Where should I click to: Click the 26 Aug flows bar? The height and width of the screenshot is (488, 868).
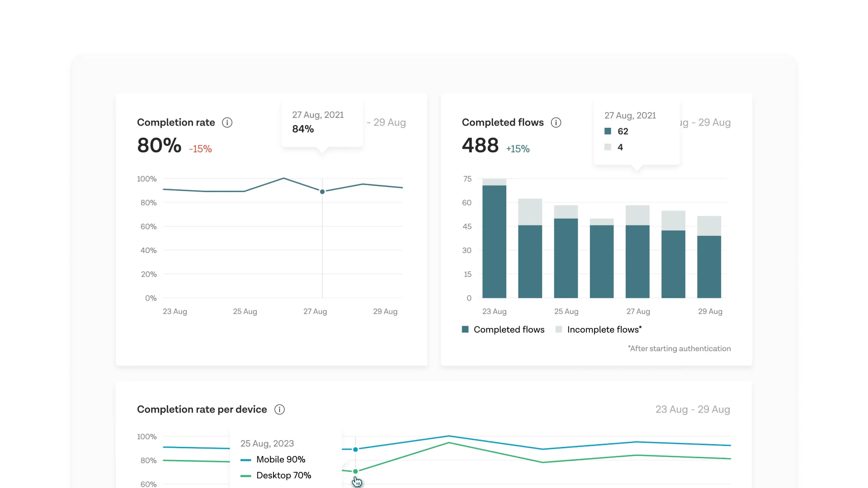pos(602,261)
